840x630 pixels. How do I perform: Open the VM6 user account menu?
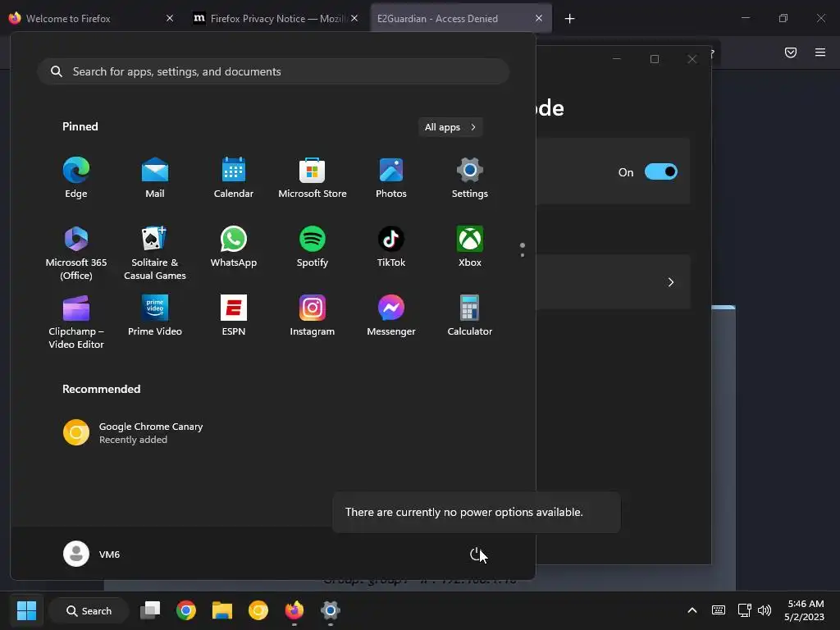[92, 554]
